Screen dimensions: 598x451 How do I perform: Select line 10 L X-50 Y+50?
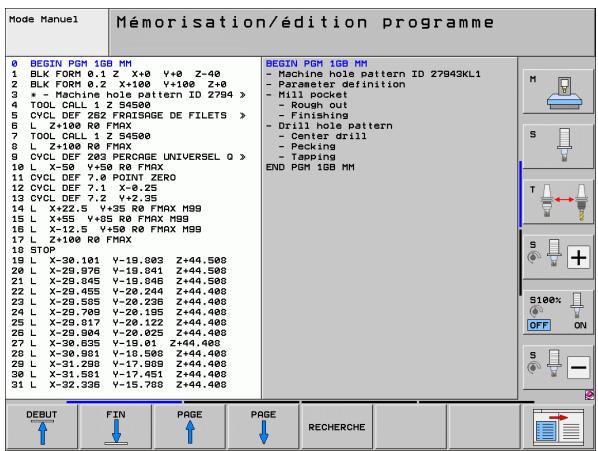coord(87,167)
